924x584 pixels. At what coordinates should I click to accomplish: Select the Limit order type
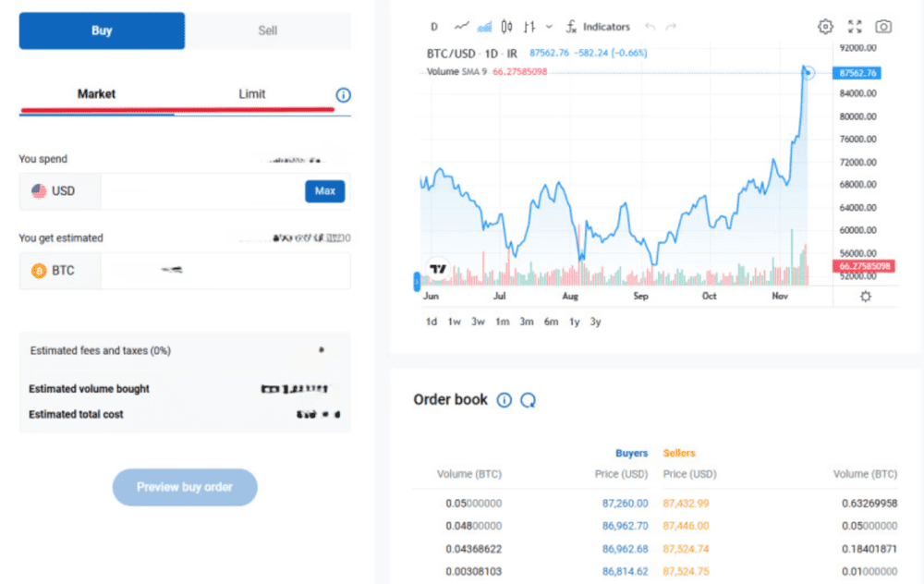pos(251,94)
